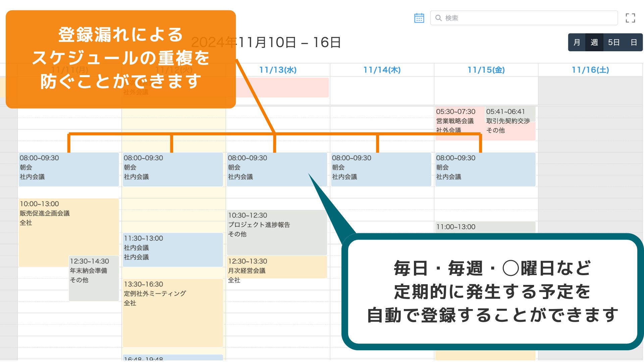Open the 11/14(木) day header
644x362 pixels.
click(382, 70)
